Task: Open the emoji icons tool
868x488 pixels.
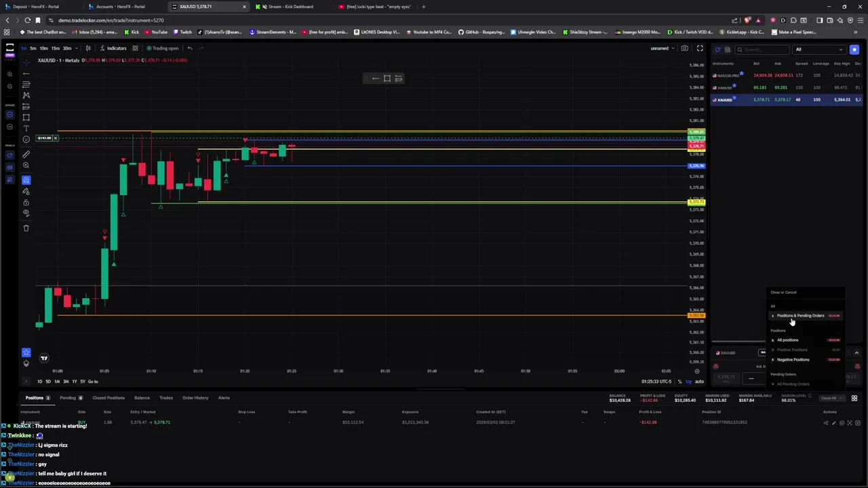Action: tap(26, 140)
